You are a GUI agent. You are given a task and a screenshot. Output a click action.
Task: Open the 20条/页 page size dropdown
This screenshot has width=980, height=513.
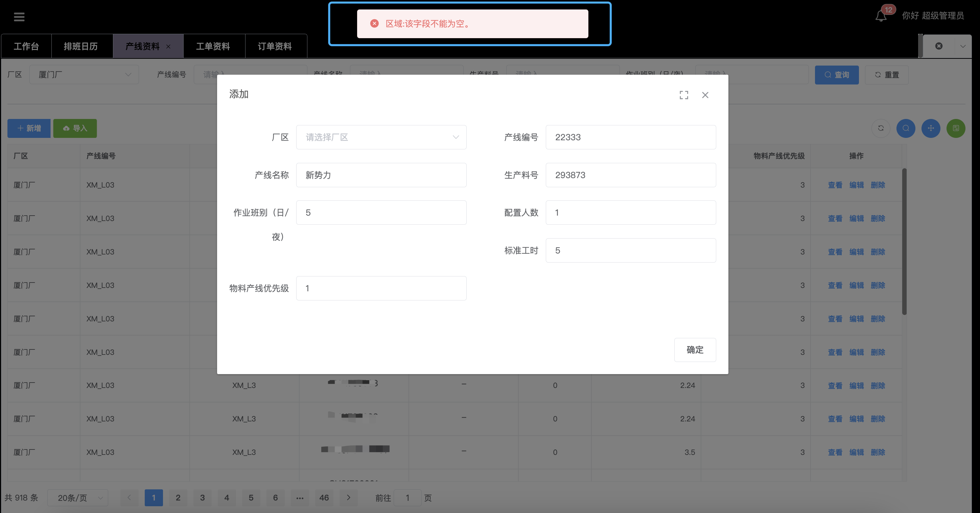pos(78,498)
